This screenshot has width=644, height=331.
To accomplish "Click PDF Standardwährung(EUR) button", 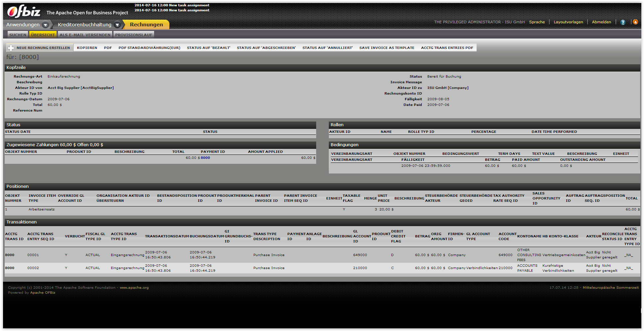I will 149,48.
